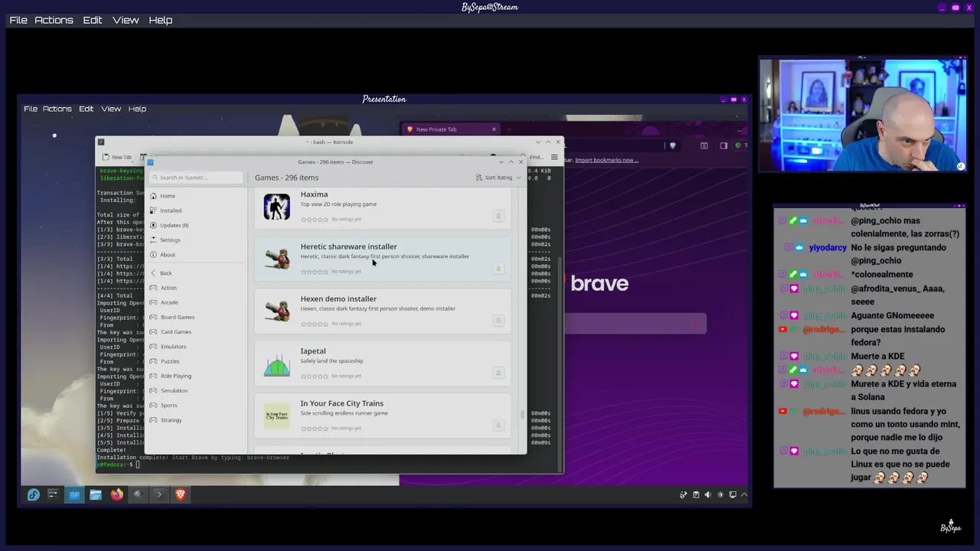Open the Iapetal spaceship thumbnail
The width and height of the screenshot is (980, 551).
(277, 364)
